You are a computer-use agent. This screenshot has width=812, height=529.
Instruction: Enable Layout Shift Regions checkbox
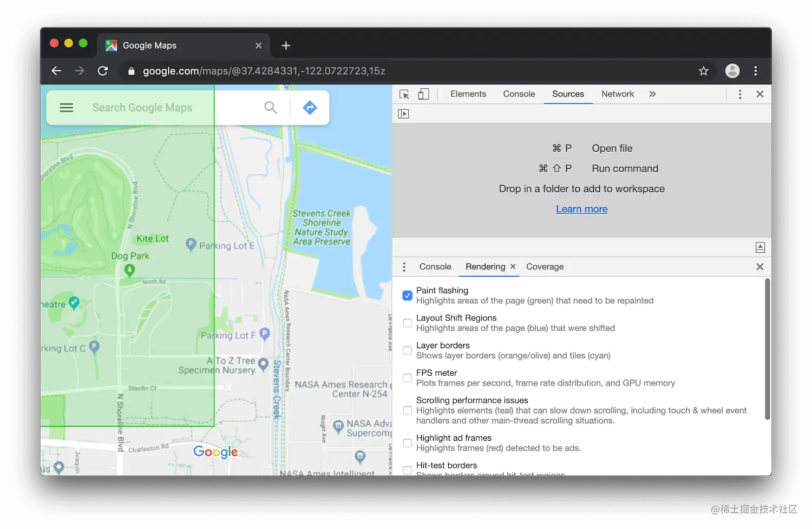tap(408, 323)
